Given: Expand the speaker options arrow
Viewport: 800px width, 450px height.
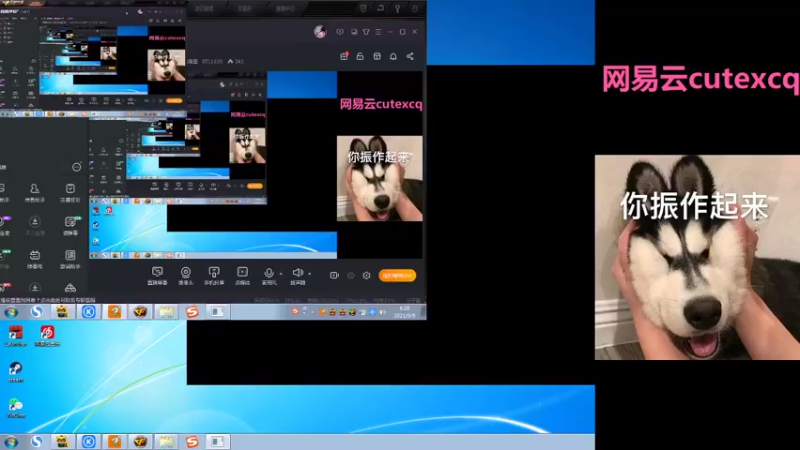Looking at the screenshot, I should (x=310, y=274).
